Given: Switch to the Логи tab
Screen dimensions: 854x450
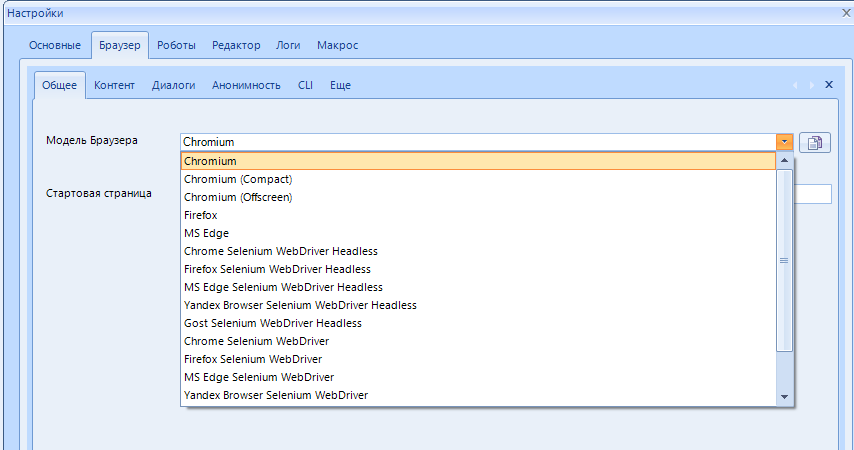Looking at the screenshot, I should pyautogui.click(x=288, y=45).
